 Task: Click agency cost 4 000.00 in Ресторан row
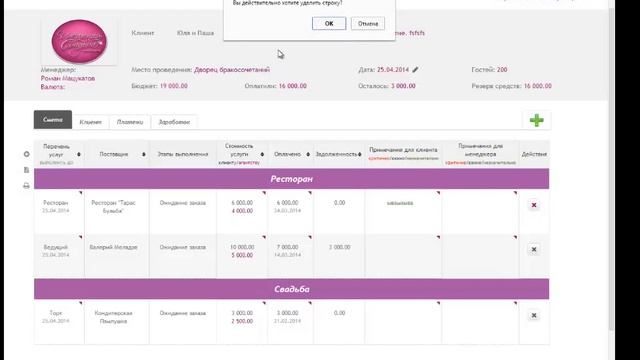[x=242, y=211]
